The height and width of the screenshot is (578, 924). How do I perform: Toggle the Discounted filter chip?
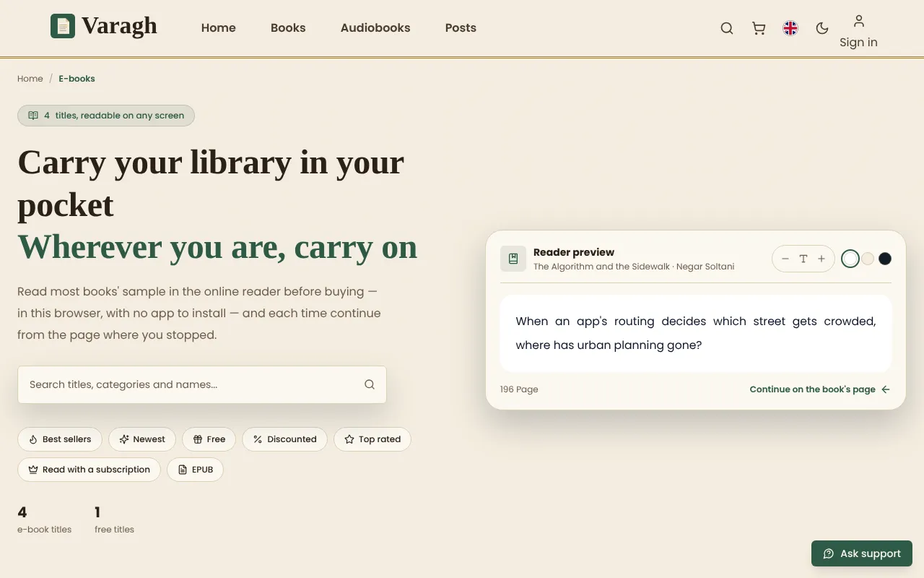285,439
